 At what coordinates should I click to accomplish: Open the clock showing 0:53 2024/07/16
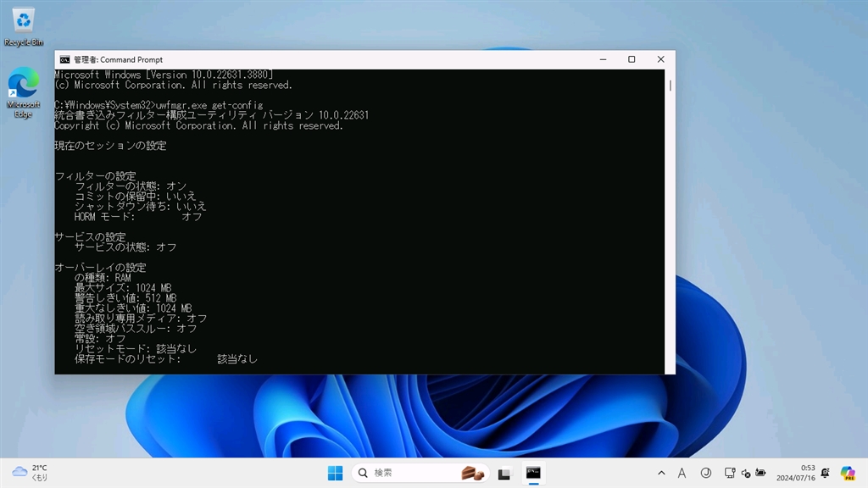(x=795, y=473)
